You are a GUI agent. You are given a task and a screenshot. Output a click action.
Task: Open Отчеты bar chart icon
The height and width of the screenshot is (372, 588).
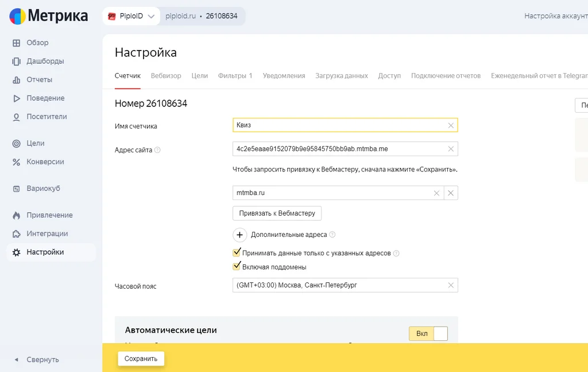click(16, 79)
